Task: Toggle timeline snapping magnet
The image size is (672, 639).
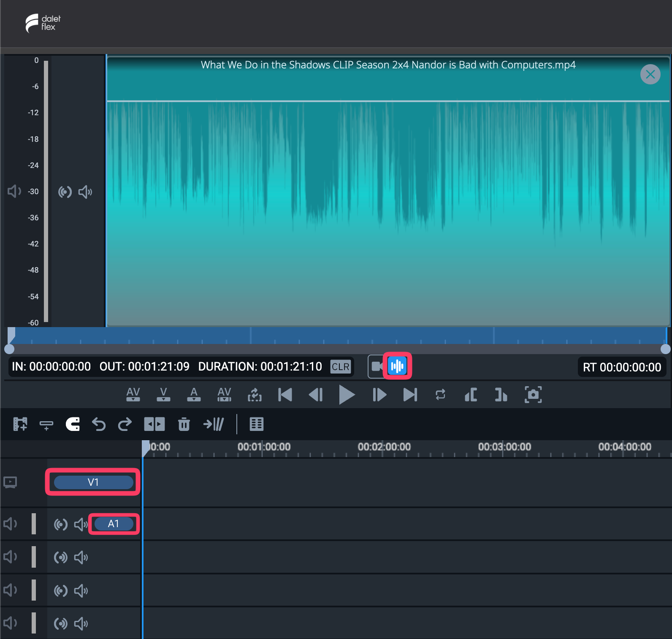Action: click(73, 424)
